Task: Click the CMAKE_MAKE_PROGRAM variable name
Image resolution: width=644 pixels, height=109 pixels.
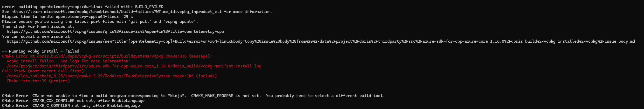Action: [x=212, y=96]
